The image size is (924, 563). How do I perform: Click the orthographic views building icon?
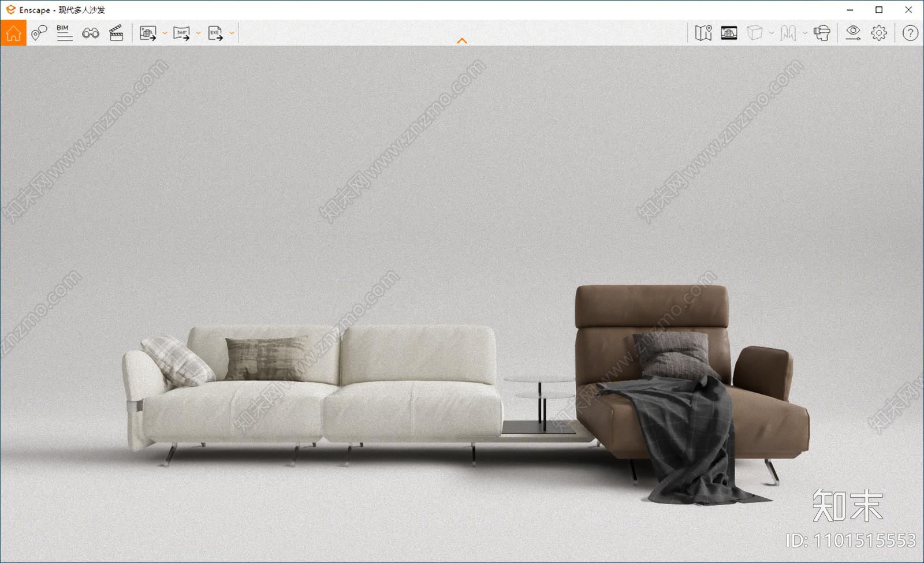tap(788, 33)
